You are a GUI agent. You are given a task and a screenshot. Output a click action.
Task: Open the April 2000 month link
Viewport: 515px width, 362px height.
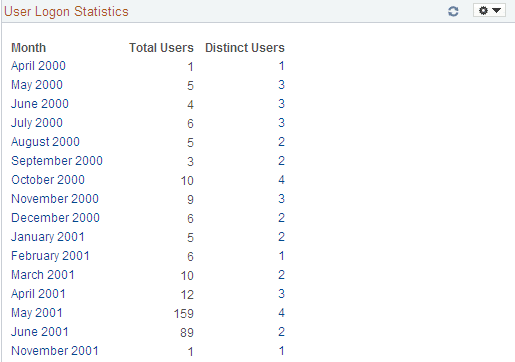tap(38, 66)
